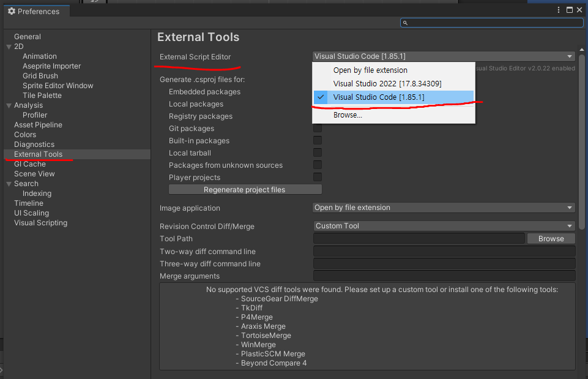Tick Packages from unknown sources checkbox
The image size is (588, 379).
318,165
